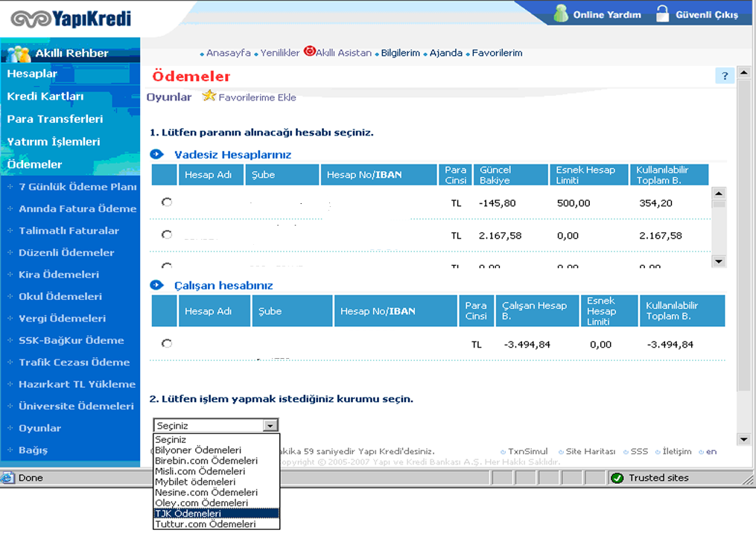
Task: Click the Güvenli Çıkış padlock icon
Action: coord(663,13)
